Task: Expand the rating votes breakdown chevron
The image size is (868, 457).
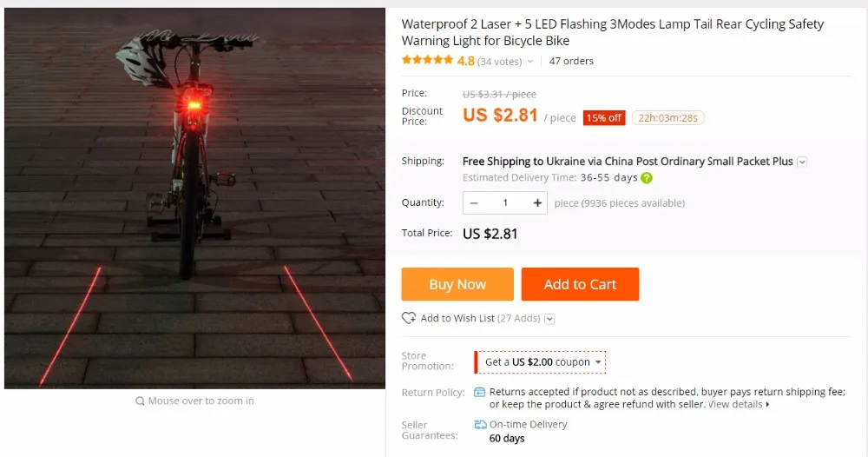Action: tap(529, 62)
